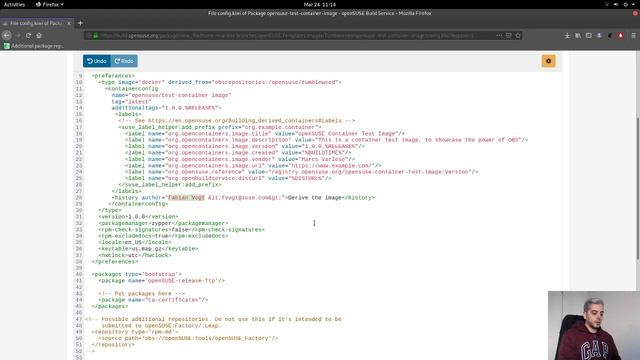Click the 'rpm-check-signatures' false line
The width and height of the screenshot is (640, 360).
181,230
